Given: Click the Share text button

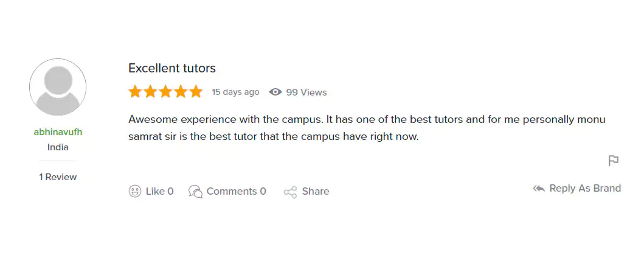Looking at the screenshot, I should [316, 191].
